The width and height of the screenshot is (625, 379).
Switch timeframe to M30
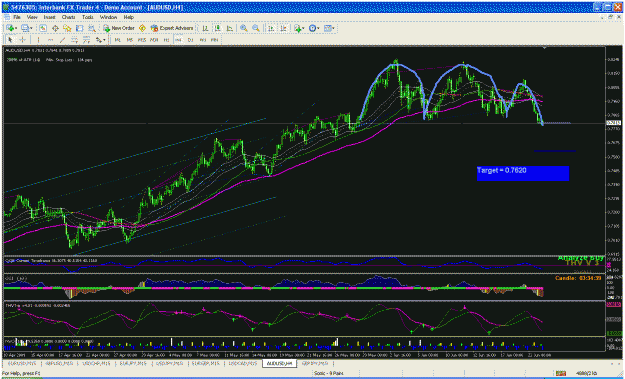(x=154, y=40)
